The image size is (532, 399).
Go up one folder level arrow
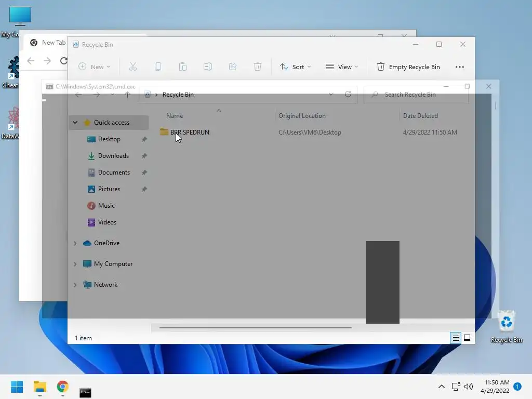tap(127, 95)
